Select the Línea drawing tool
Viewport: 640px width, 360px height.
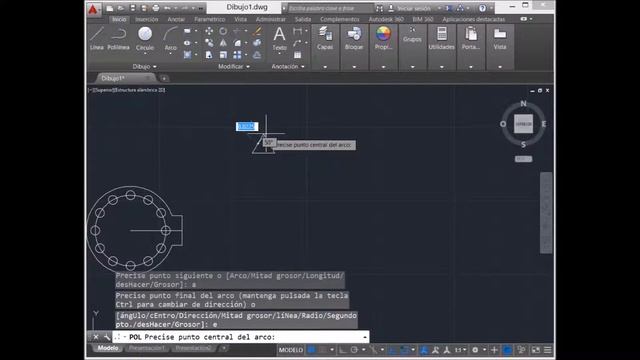(x=97, y=38)
